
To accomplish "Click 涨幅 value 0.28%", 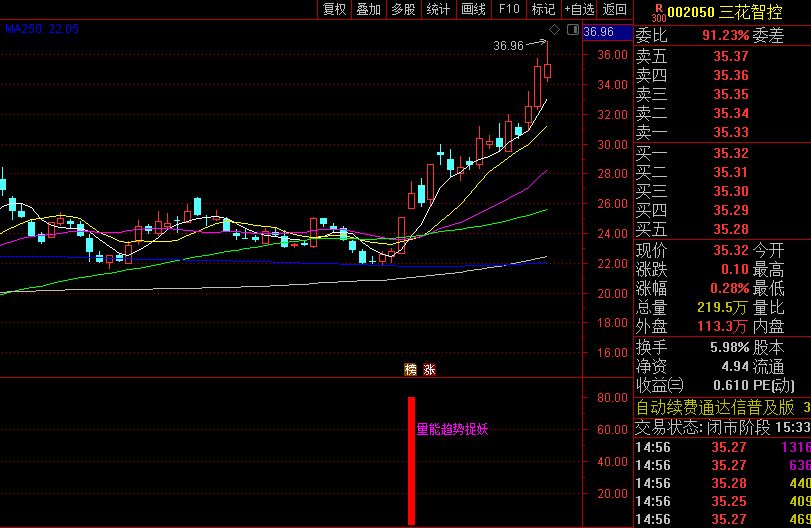I will tap(729, 288).
